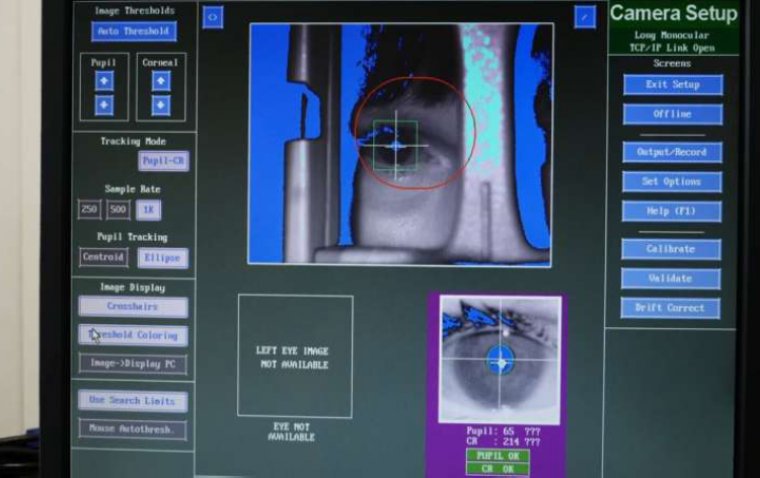Toggle Crosshairs image display
760x478 pixels.
click(x=133, y=307)
